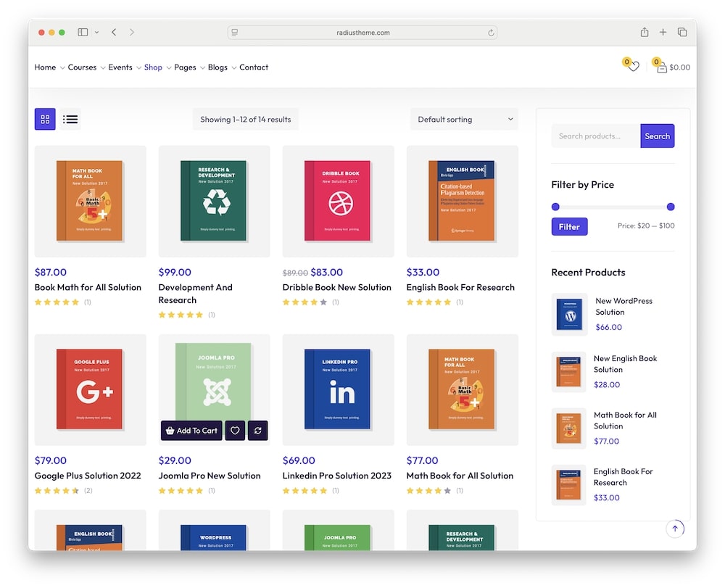Show the tab overview icon
This screenshot has height=588, width=725.
coord(682,32)
